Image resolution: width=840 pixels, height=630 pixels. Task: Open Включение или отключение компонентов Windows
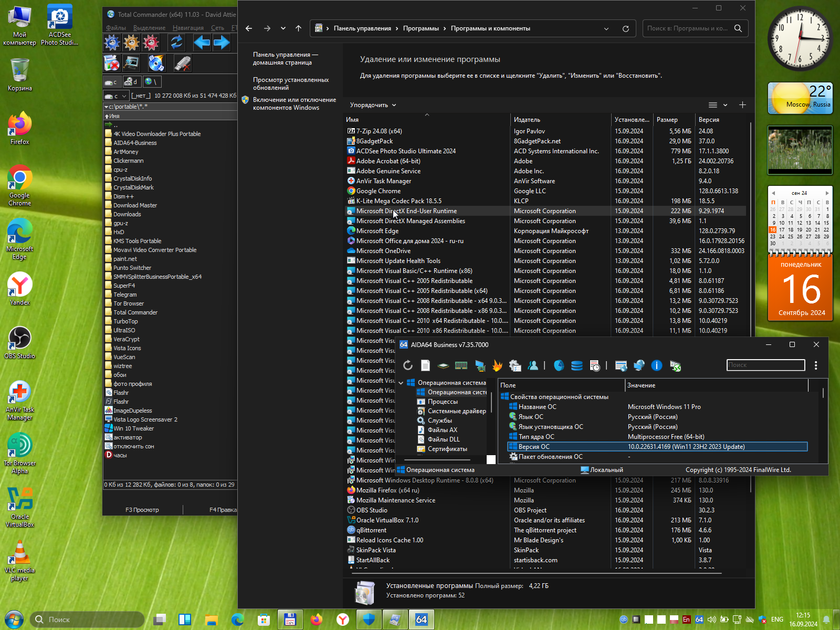(295, 103)
